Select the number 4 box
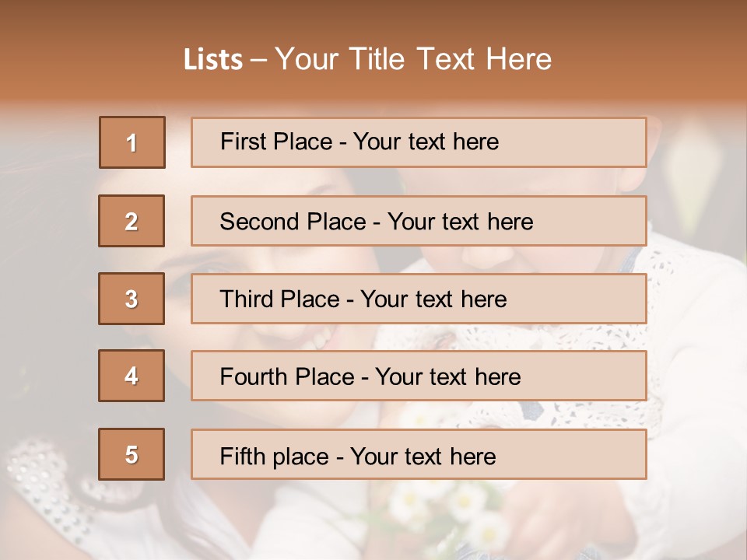Image resolution: width=747 pixels, height=560 pixels. pos(132,376)
